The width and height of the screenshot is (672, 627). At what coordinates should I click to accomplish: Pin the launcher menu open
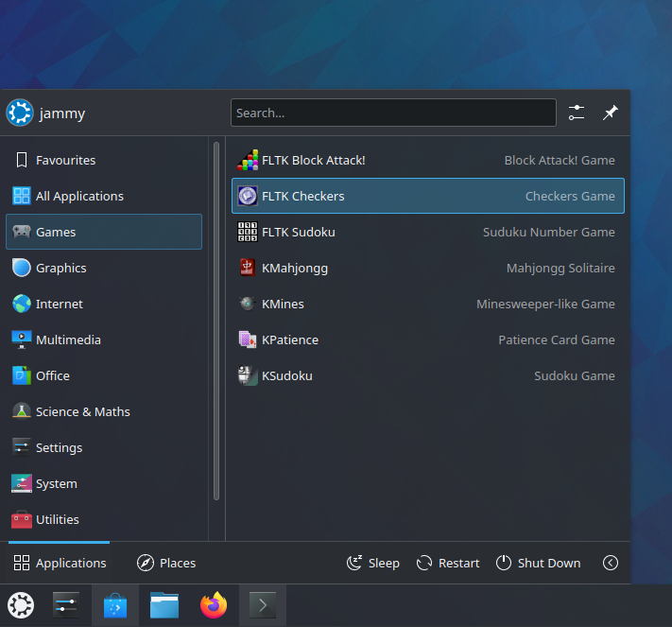[x=611, y=113]
